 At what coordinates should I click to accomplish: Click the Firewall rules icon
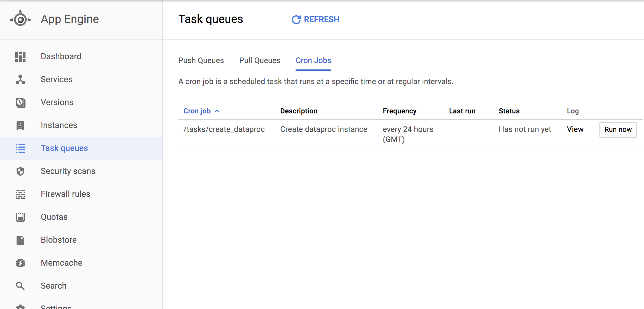tap(20, 194)
